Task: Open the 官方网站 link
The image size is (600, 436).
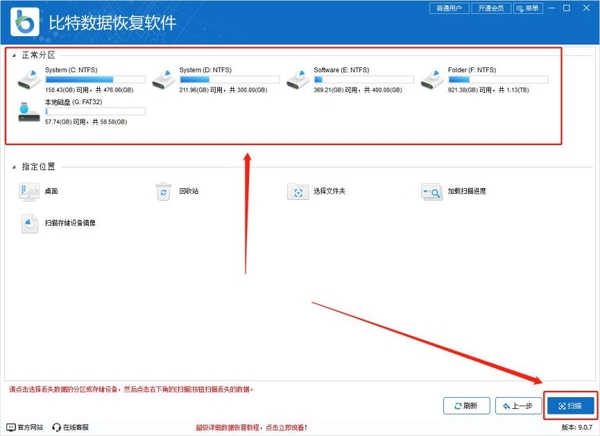Action: click(x=30, y=427)
